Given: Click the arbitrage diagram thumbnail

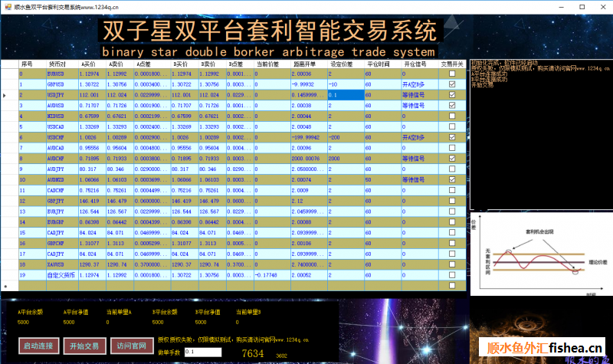Looking at the screenshot, I should 537,254.
